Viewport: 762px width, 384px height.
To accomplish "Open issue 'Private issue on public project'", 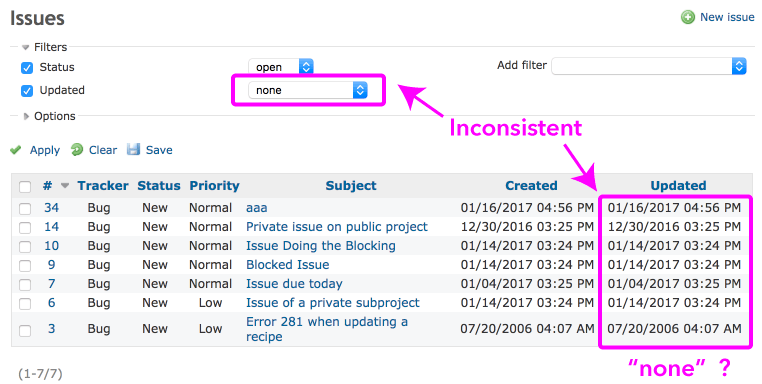I will coord(337,227).
